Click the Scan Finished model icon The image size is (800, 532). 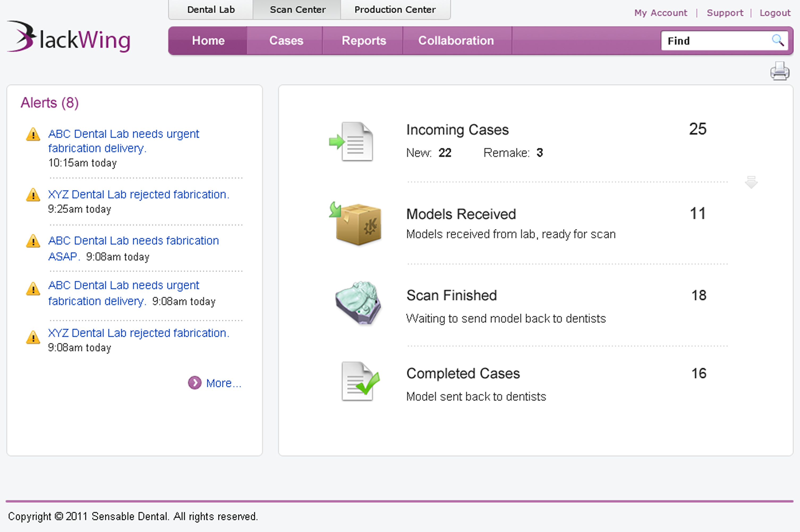click(358, 303)
